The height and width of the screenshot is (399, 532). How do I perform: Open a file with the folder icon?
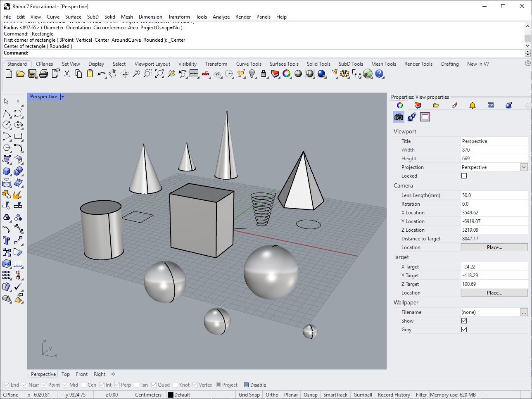(x=21, y=74)
